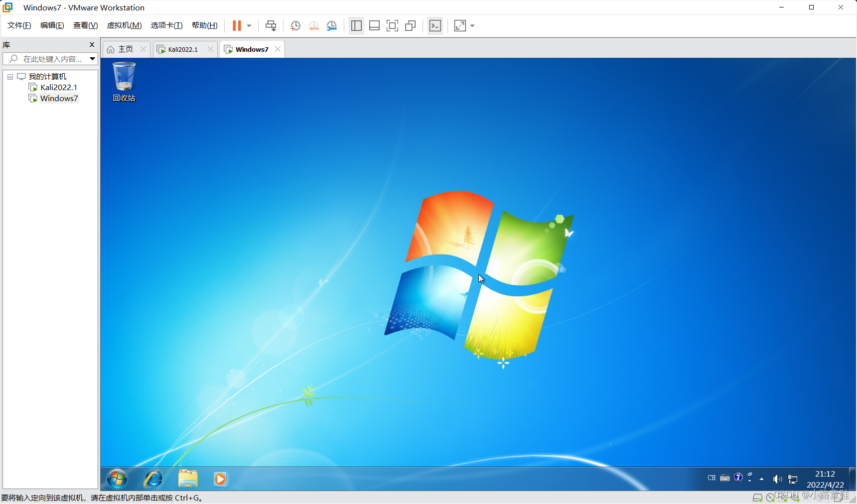Open the stretch options dropdown arrow
The image size is (857, 504).
(472, 25)
